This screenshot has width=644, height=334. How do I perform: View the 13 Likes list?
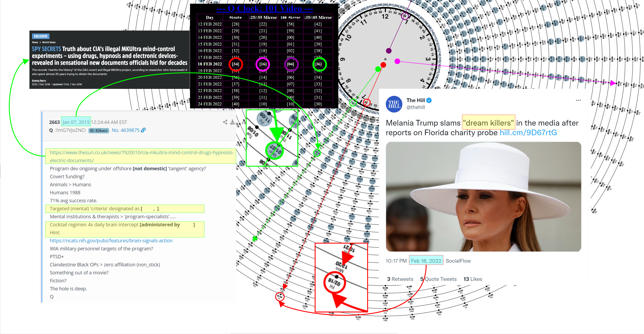pyautogui.click(x=473, y=279)
